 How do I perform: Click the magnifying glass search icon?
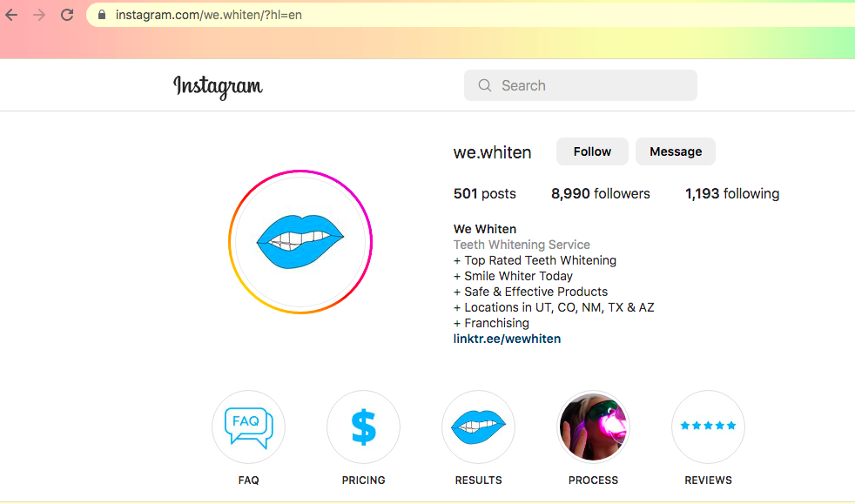pyautogui.click(x=485, y=86)
